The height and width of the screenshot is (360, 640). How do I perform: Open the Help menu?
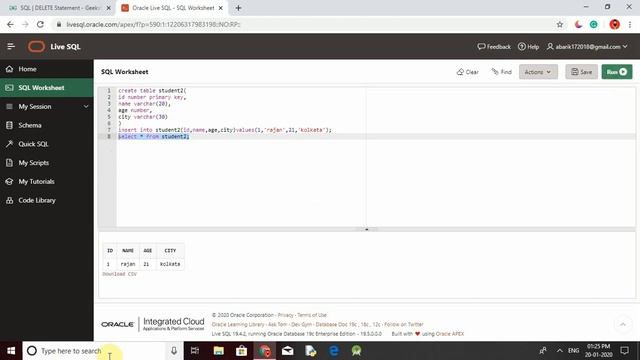(x=529, y=47)
